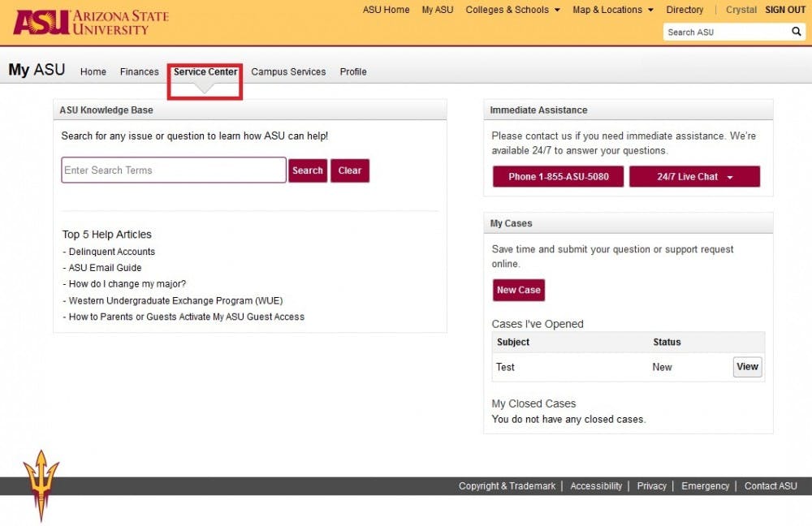Click the Search button
Viewport: 812px width, 526px height.
point(308,170)
